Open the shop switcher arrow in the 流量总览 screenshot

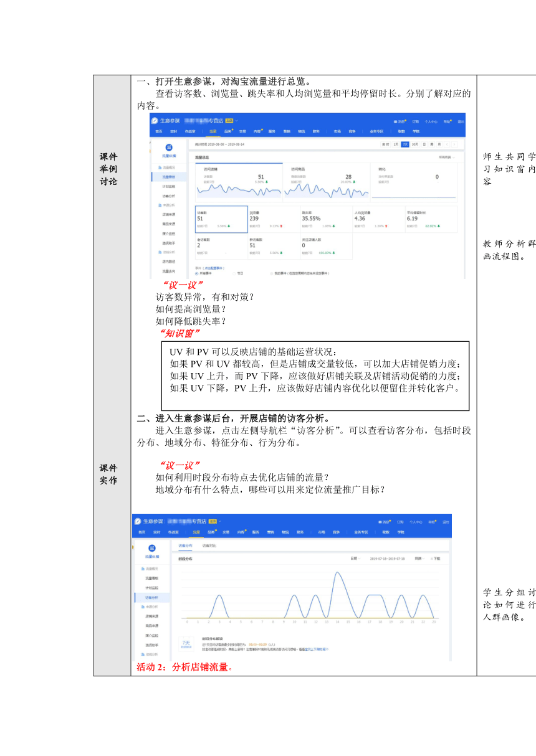[x=237, y=120]
